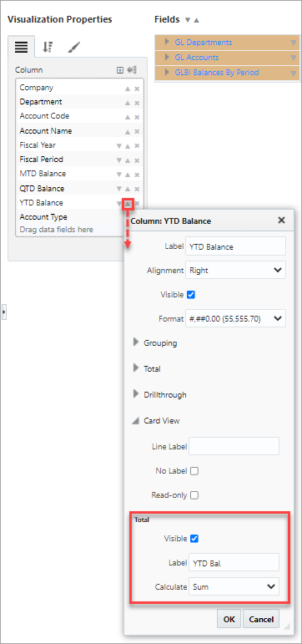Click the OK button
The image size is (302, 644).
tap(229, 619)
